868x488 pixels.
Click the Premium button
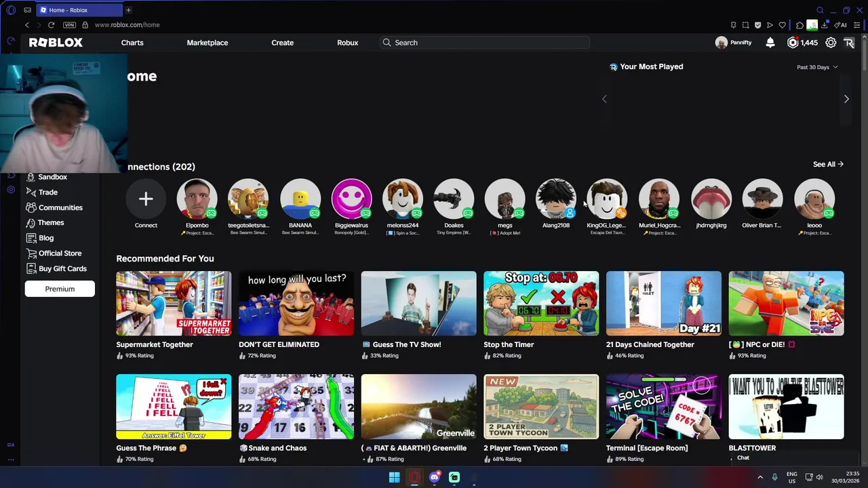[60, 289]
